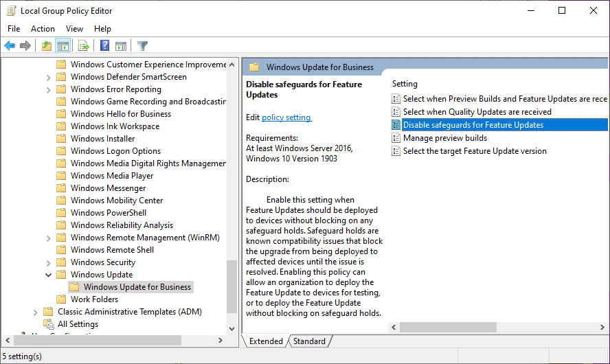Click the Local Group Policy Editor title icon
The image size is (610, 364).
(11, 10)
